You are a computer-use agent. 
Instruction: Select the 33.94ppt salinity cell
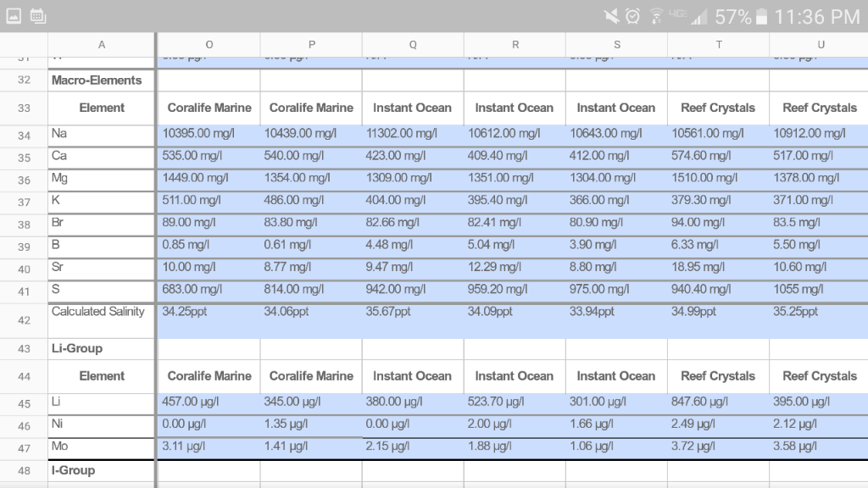(x=617, y=320)
